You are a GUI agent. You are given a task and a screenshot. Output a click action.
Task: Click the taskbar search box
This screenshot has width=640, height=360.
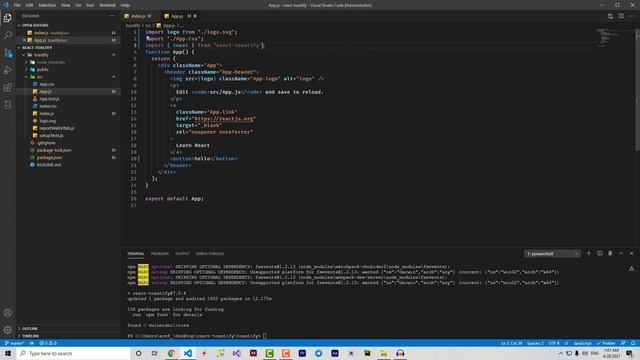click(x=73, y=353)
